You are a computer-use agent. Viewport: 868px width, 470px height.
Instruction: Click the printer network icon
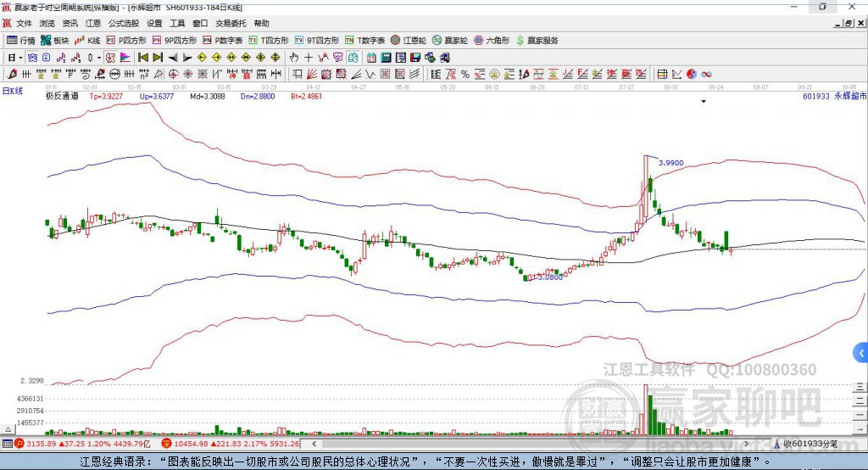(x=444, y=58)
